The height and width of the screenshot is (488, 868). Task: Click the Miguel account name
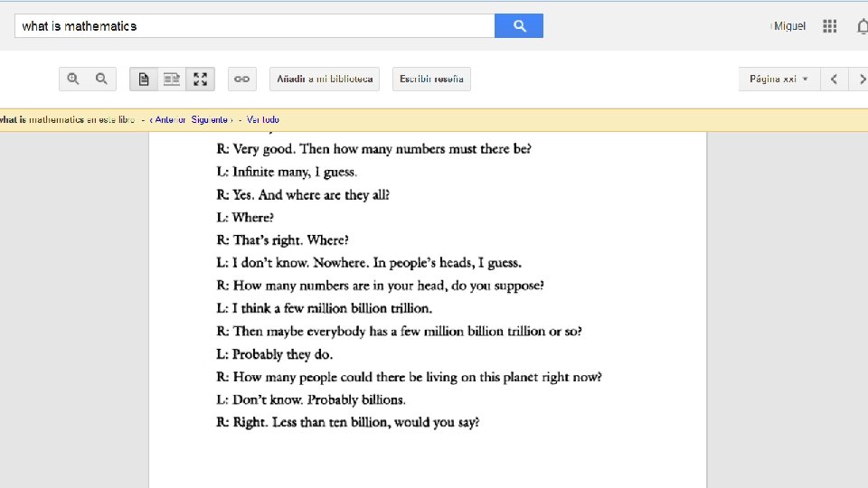click(789, 26)
